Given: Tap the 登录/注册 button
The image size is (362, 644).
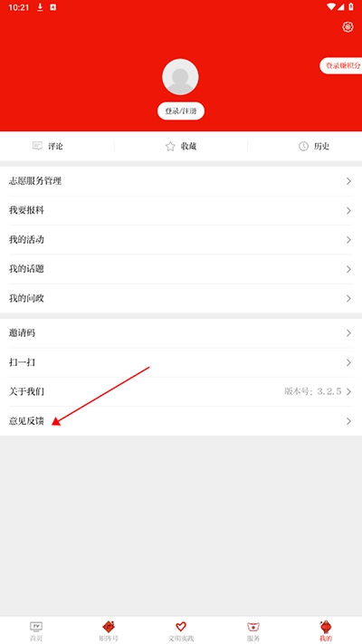Looking at the screenshot, I should pyautogui.click(x=181, y=111).
